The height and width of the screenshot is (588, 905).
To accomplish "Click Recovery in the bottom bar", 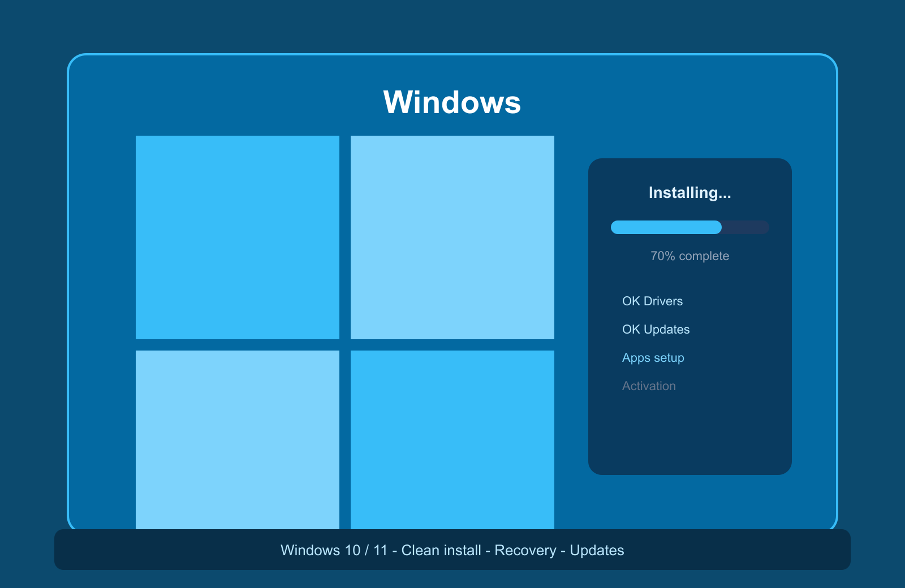I will tap(525, 550).
